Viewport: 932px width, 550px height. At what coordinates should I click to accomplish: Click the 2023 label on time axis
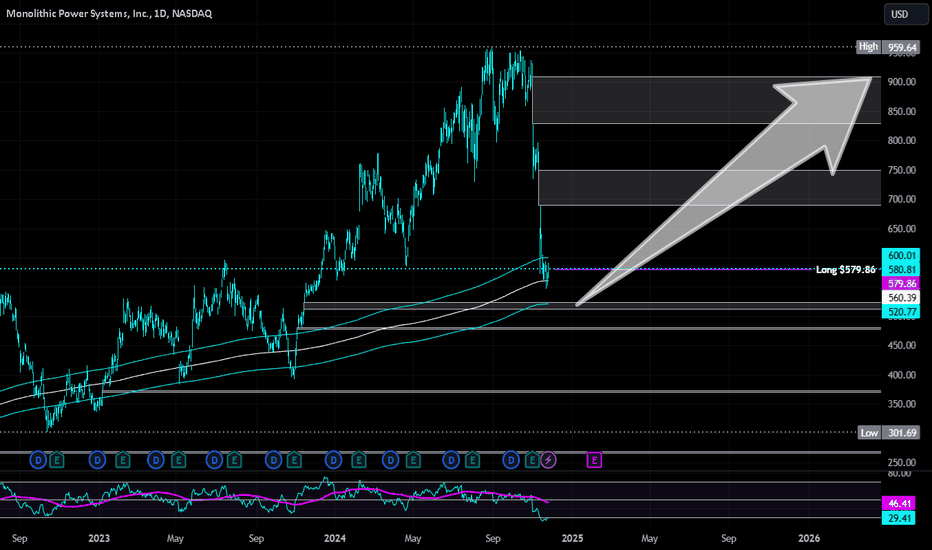point(99,538)
